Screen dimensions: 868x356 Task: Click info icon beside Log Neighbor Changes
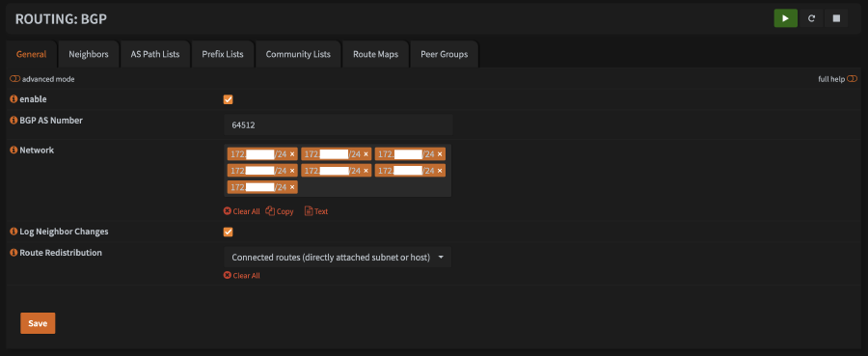tap(14, 232)
